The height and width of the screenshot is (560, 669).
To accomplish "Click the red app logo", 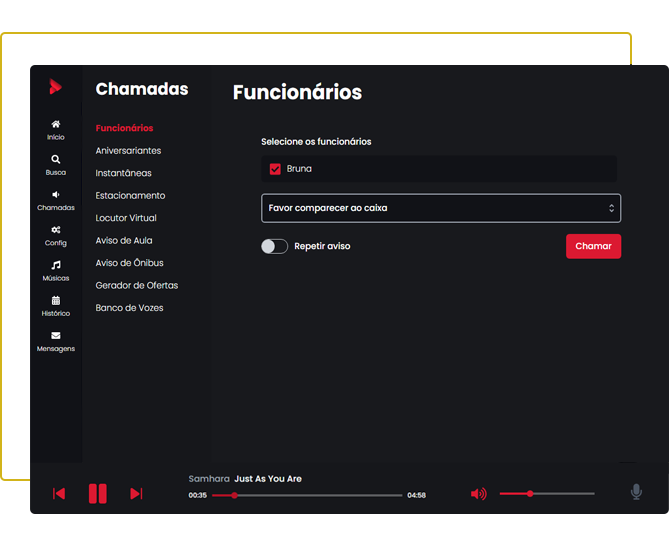I will point(56,87).
